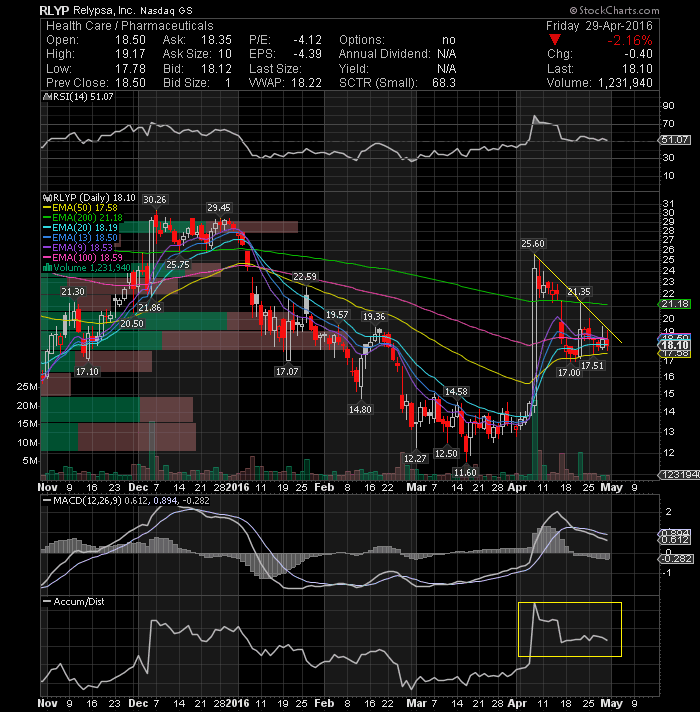Image resolution: width=700 pixels, height=712 pixels.
Task: Click the Nasdaq GS exchange label
Action: tap(166, 10)
